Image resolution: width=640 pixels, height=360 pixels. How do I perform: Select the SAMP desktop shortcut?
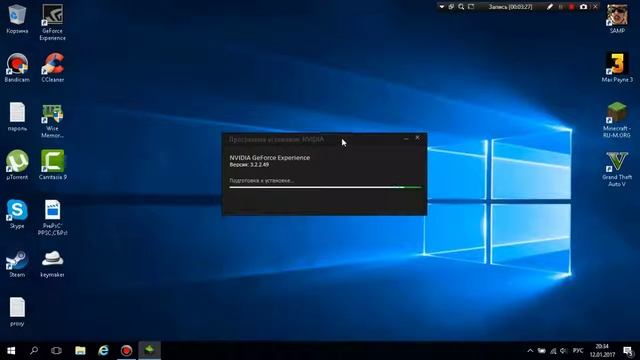point(617,19)
